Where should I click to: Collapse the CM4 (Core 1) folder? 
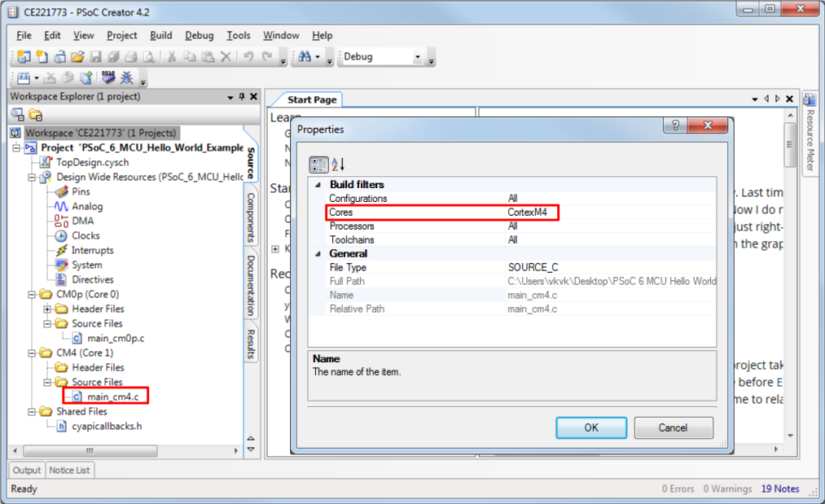(x=32, y=353)
